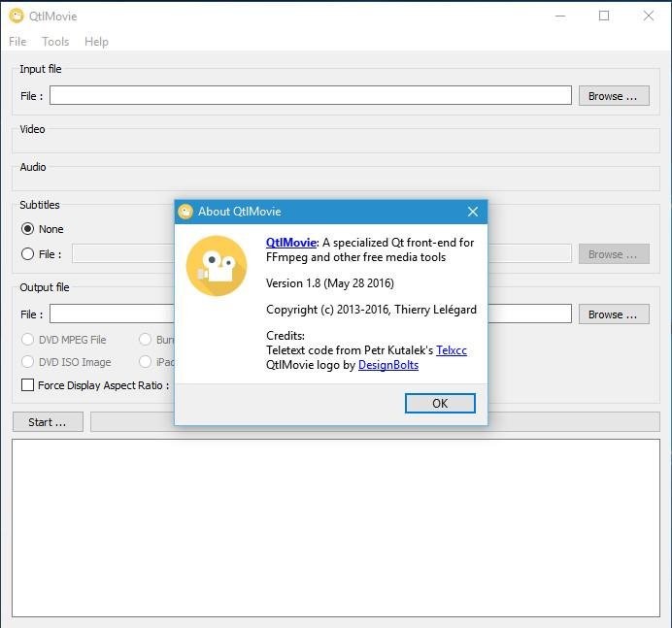Browse for the output file

(614, 314)
